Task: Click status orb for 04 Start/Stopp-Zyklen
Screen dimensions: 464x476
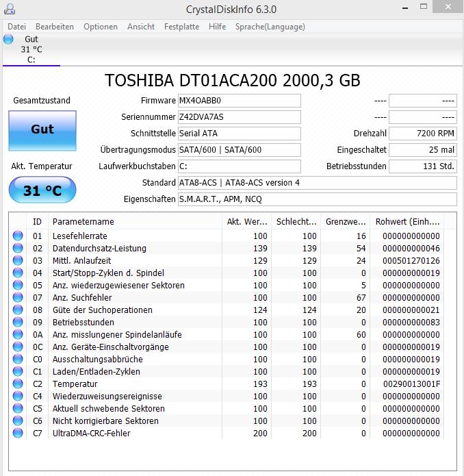Action: (x=18, y=273)
